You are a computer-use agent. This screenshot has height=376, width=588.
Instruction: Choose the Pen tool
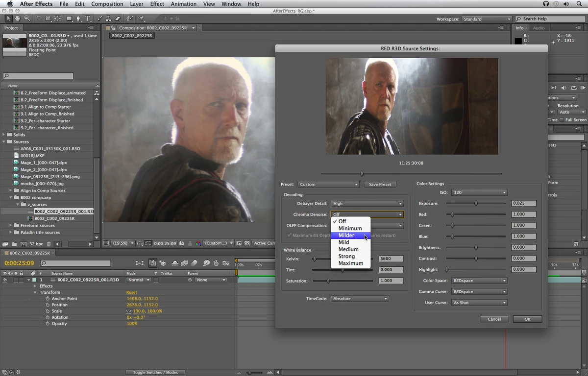pyautogui.click(x=78, y=19)
